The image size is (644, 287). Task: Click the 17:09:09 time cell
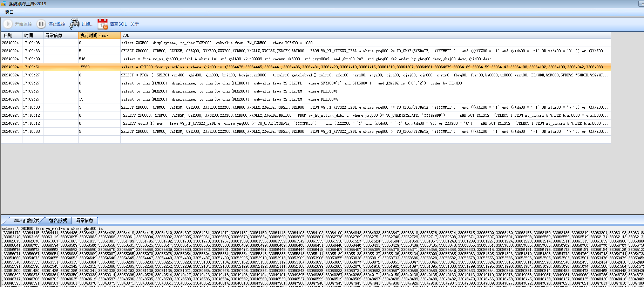click(33, 59)
